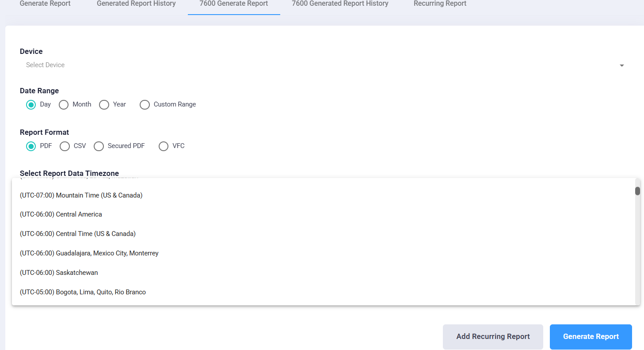Screen dimensions: 644x350
Task: Open the Select Device dropdown field
Action: coord(324,65)
